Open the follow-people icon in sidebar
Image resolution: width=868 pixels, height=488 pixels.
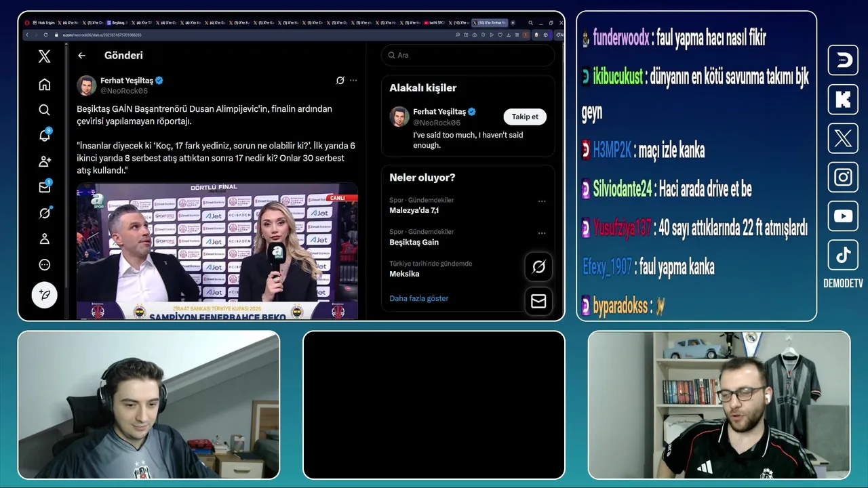pos(44,161)
